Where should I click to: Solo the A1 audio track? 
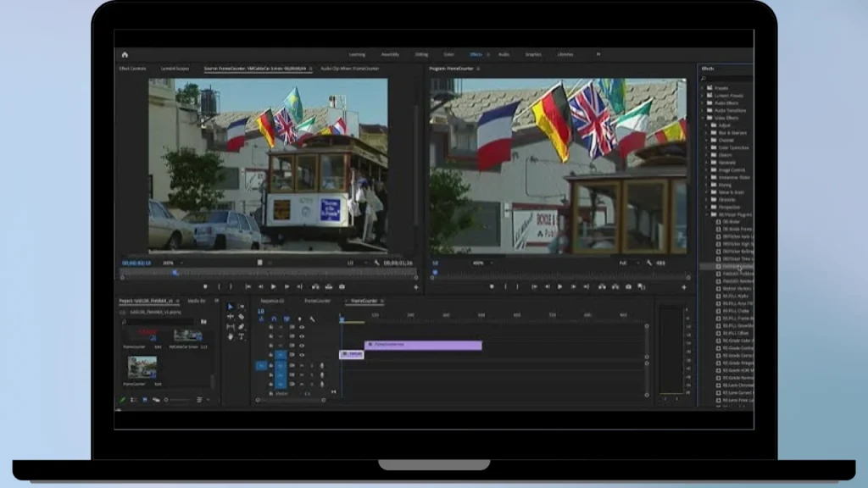tap(312, 366)
